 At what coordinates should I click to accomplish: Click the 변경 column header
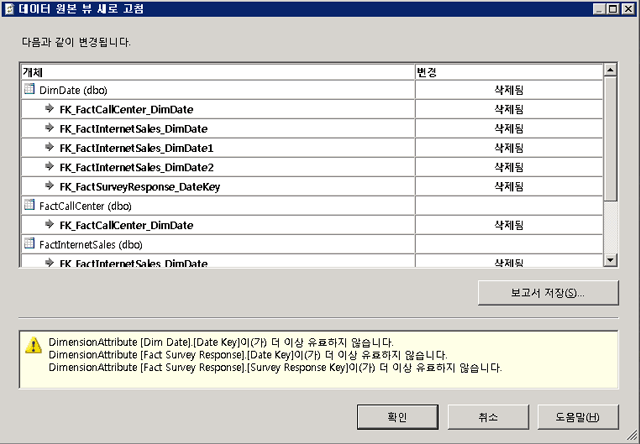[x=509, y=73]
